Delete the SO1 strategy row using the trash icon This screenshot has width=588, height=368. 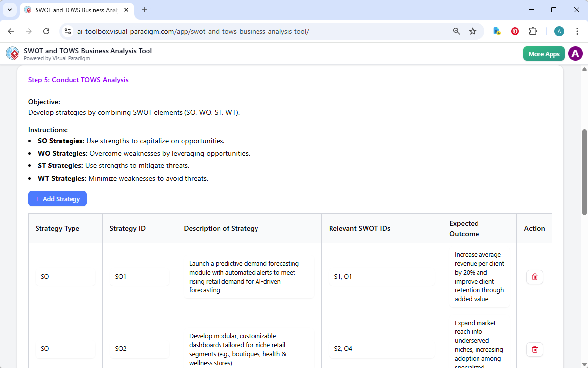[534, 277]
